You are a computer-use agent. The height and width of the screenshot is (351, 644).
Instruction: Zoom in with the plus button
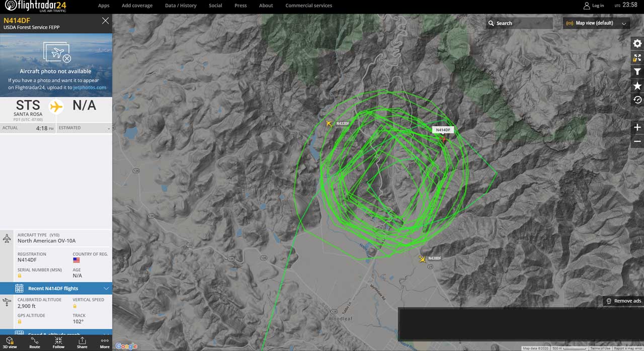(x=637, y=127)
